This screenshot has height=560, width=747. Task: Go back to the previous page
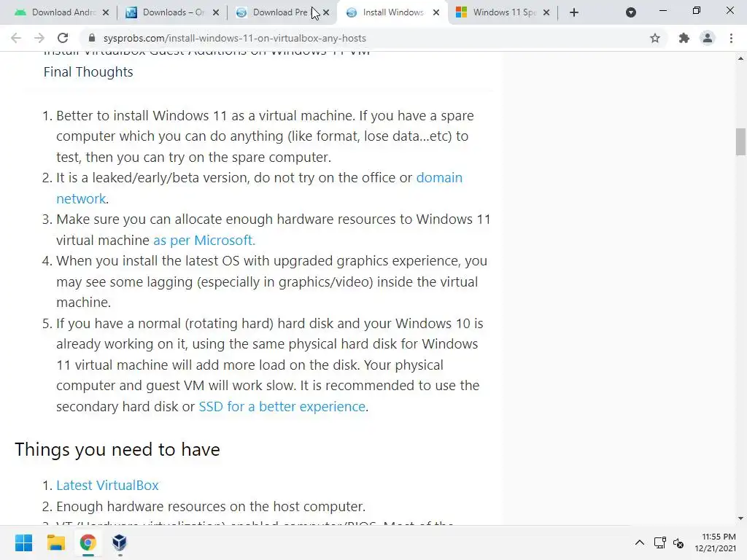pos(16,38)
